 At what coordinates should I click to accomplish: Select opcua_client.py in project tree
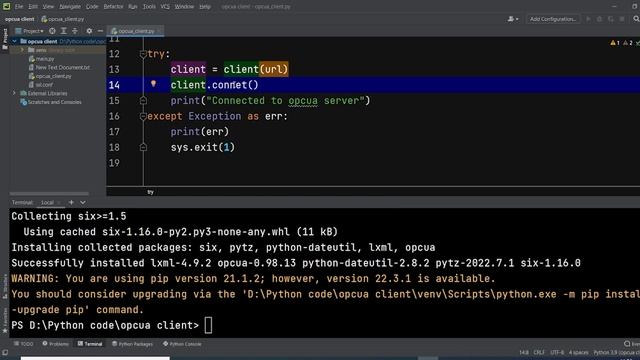[x=50, y=76]
